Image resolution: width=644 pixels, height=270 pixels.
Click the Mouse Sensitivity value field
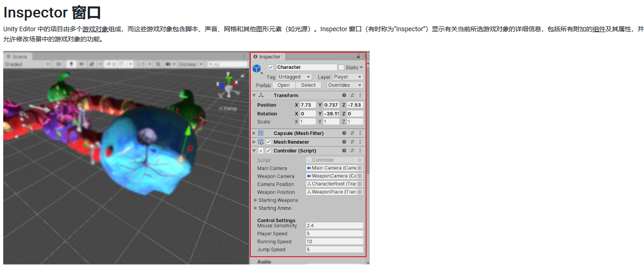(x=334, y=225)
